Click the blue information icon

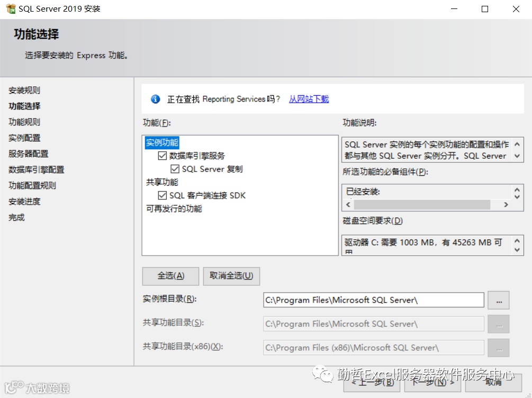[x=155, y=99]
